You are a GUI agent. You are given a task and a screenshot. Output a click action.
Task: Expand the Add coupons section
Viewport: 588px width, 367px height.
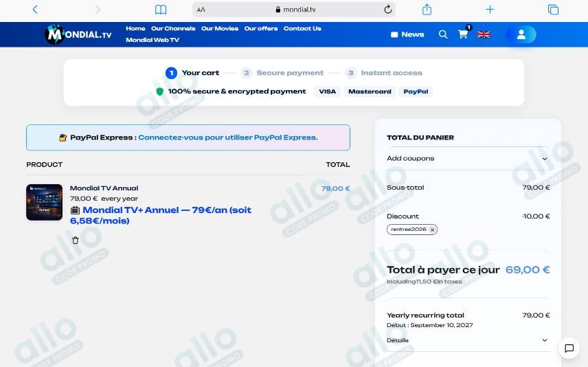click(468, 158)
